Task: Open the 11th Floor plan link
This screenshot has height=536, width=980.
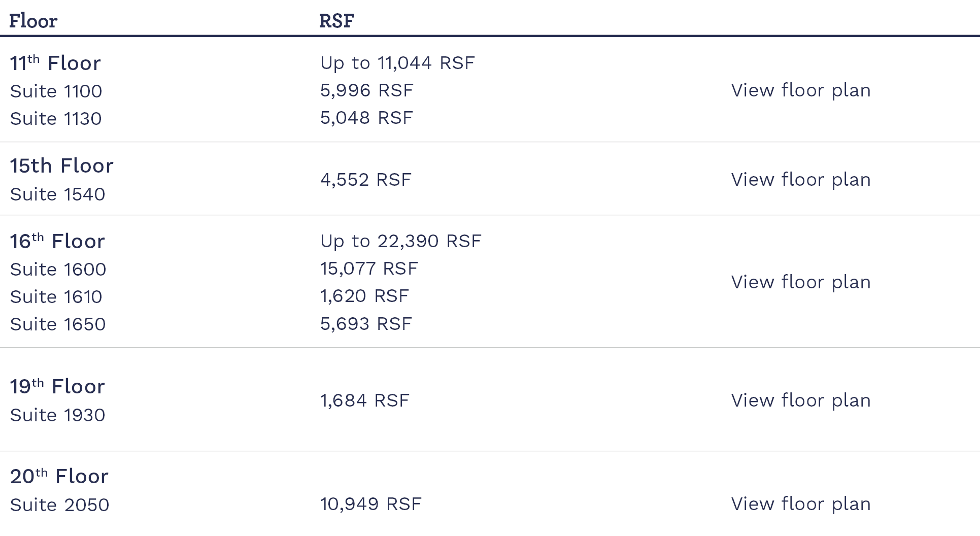Action: point(800,90)
